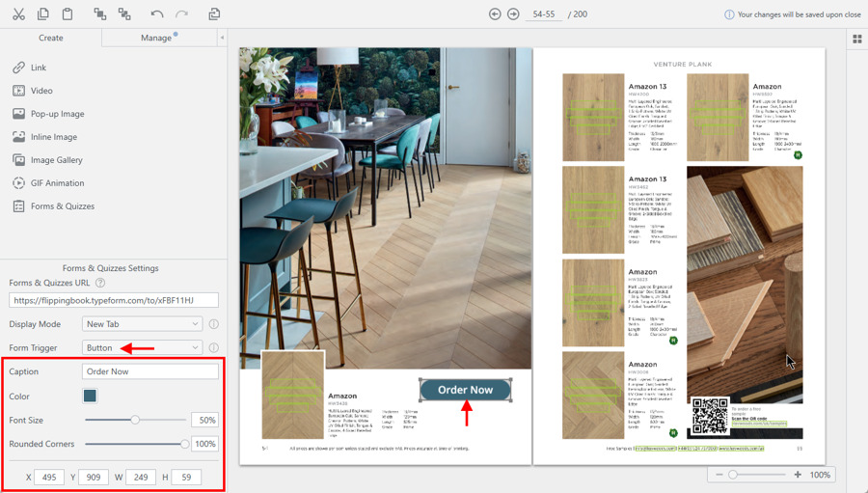Move the zoom slider handle

click(x=733, y=475)
